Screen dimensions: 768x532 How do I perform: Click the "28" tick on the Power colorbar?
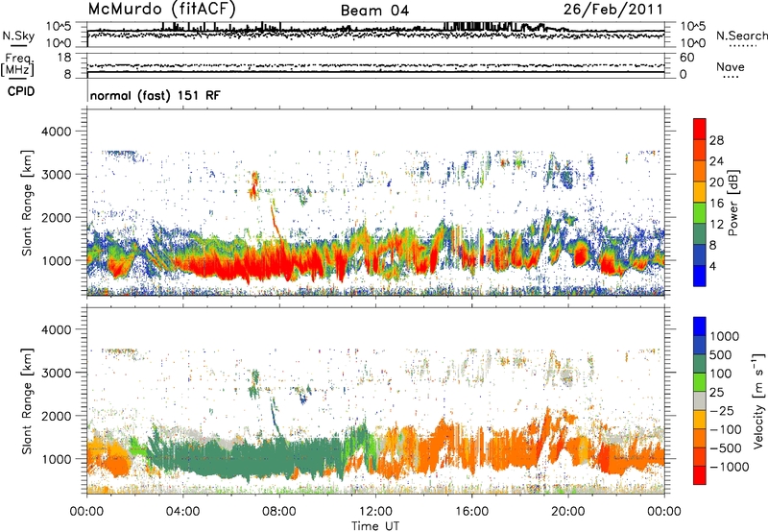click(716, 140)
